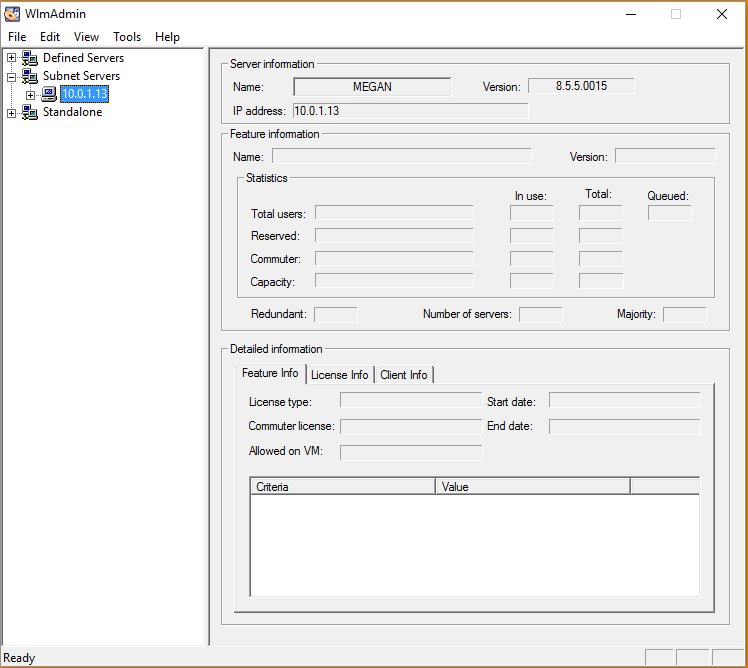
Task: Click the Reserved wide field
Action: (x=394, y=235)
